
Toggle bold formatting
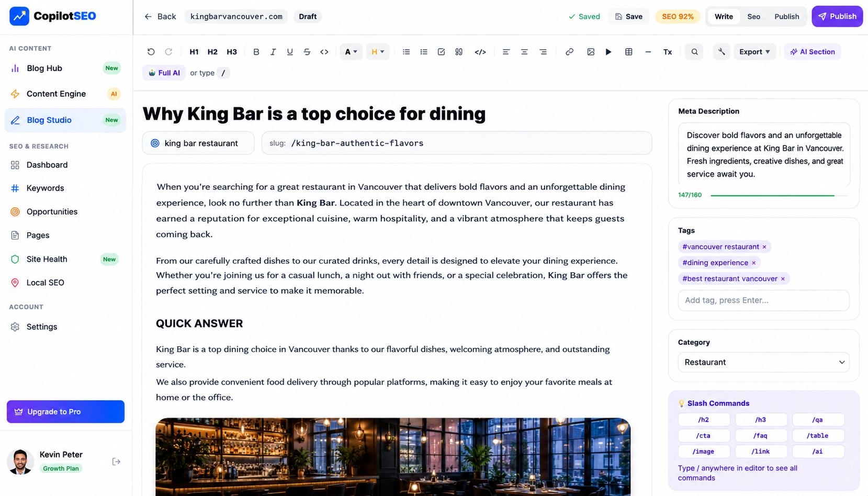click(x=256, y=52)
